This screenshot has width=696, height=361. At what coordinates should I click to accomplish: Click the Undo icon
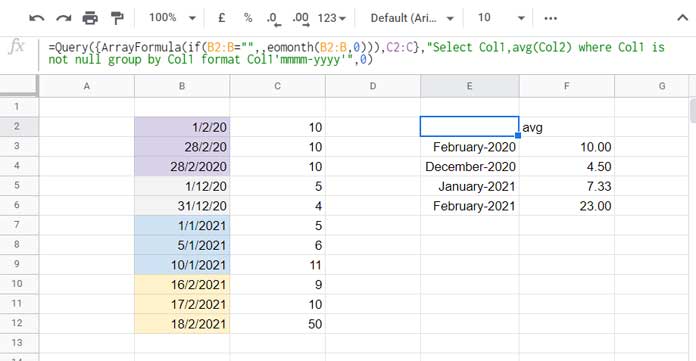click(36, 18)
